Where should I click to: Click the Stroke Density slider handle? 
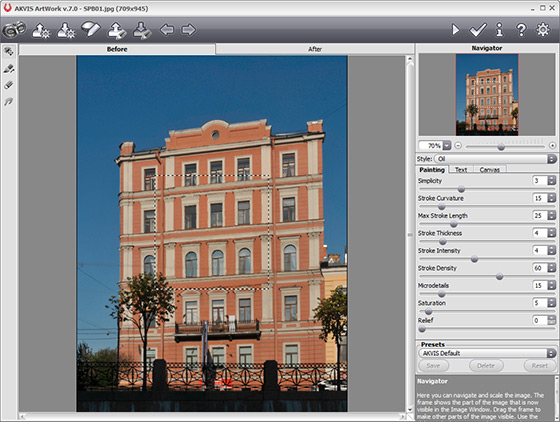[499, 276]
